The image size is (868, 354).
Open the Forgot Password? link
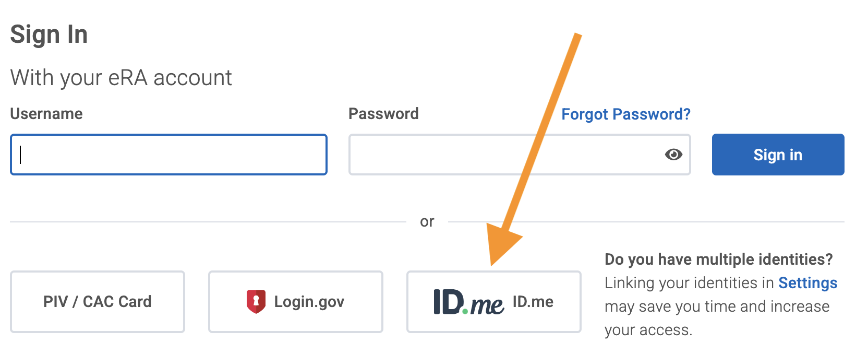625,114
